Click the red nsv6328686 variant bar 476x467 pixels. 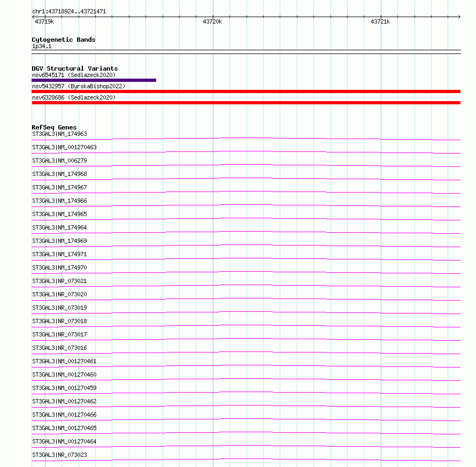tap(246, 103)
